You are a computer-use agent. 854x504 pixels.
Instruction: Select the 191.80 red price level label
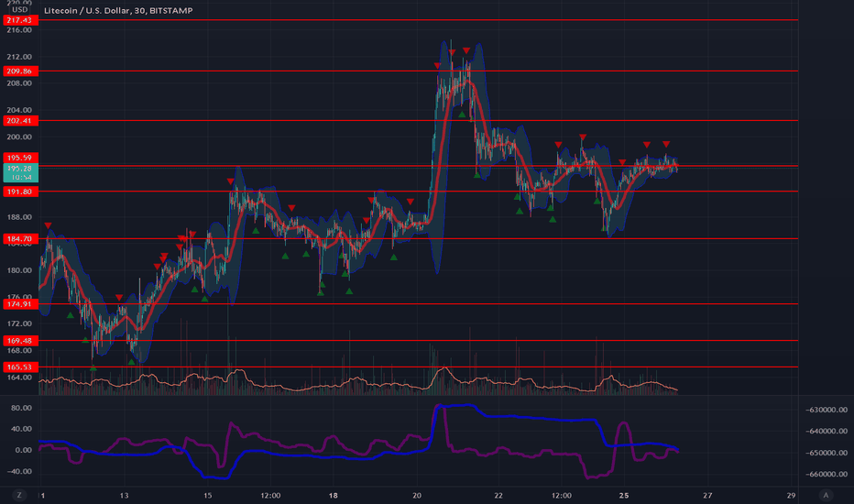tap(20, 192)
